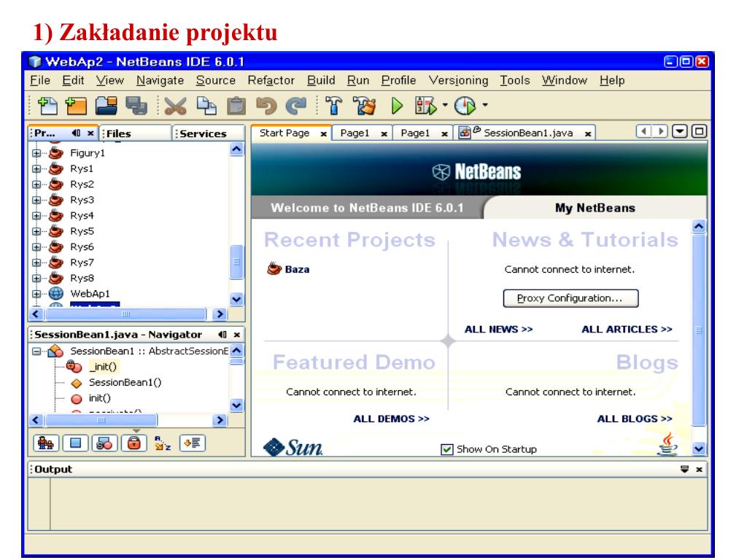The width and height of the screenshot is (747, 560).
Task: Click scroll tabs left arrow in editor
Action: [x=644, y=131]
